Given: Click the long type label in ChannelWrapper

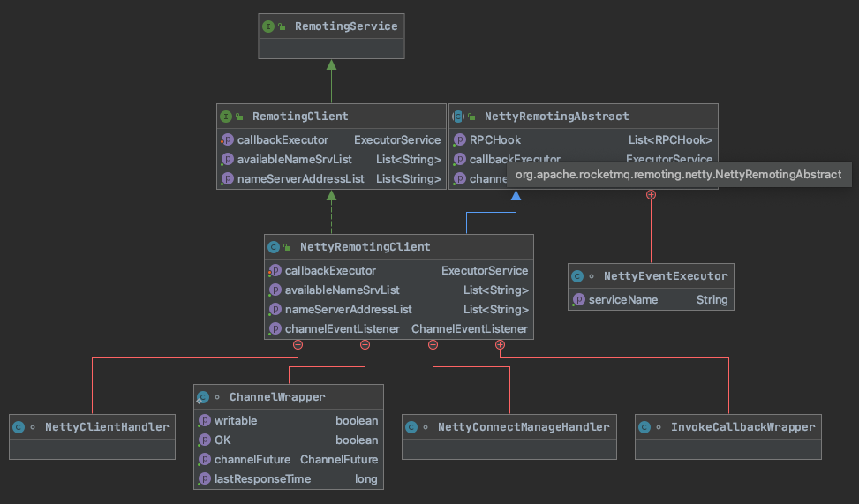Looking at the screenshot, I should pyautogui.click(x=366, y=478).
